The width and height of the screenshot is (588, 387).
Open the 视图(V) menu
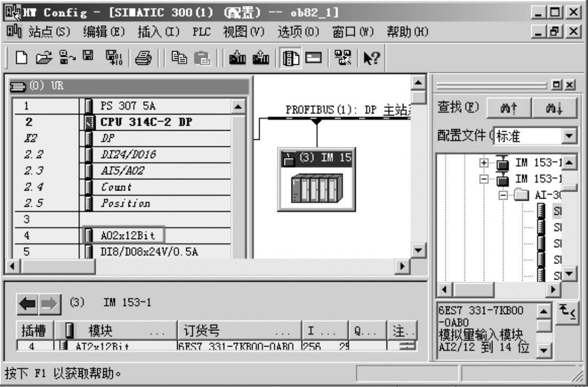pos(244,32)
